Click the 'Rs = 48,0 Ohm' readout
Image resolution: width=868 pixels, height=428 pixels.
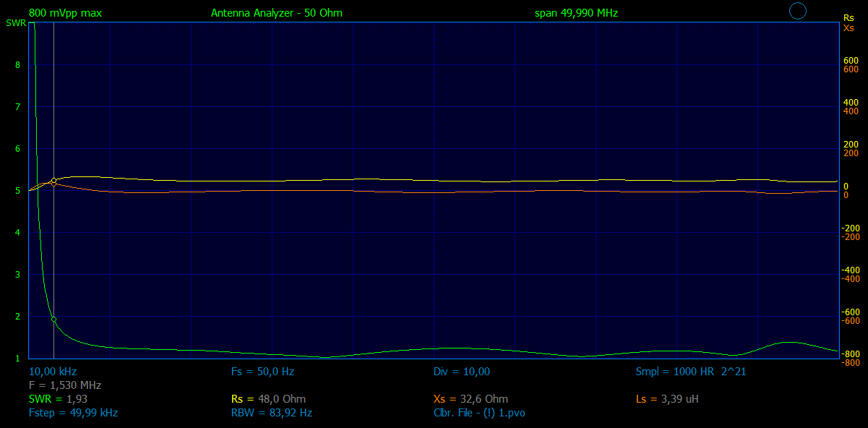(268, 399)
